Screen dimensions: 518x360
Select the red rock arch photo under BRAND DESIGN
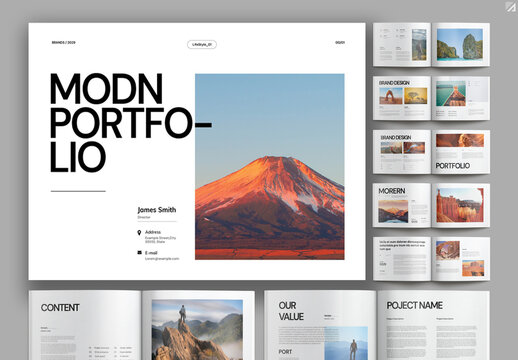pos(391,96)
